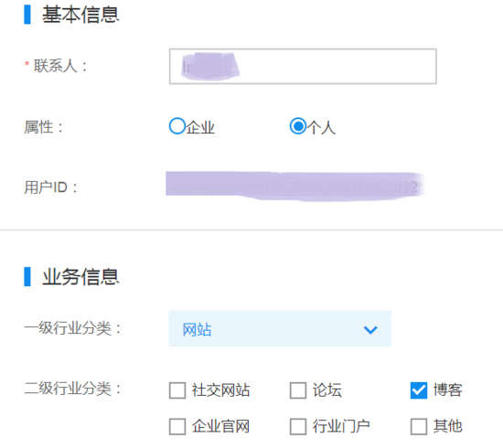Open the 一级行业分类 dropdown showing 网站

tap(280, 329)
